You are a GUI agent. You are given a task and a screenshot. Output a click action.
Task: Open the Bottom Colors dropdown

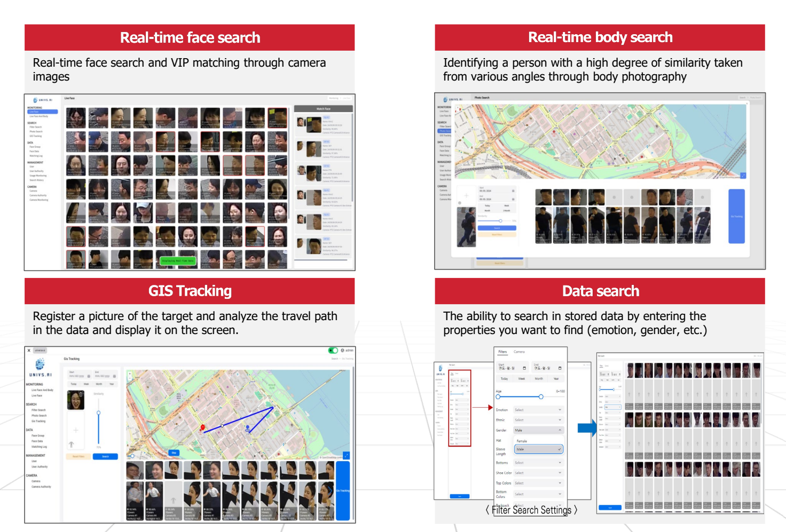pyautogui.click(x=538, y=494)
